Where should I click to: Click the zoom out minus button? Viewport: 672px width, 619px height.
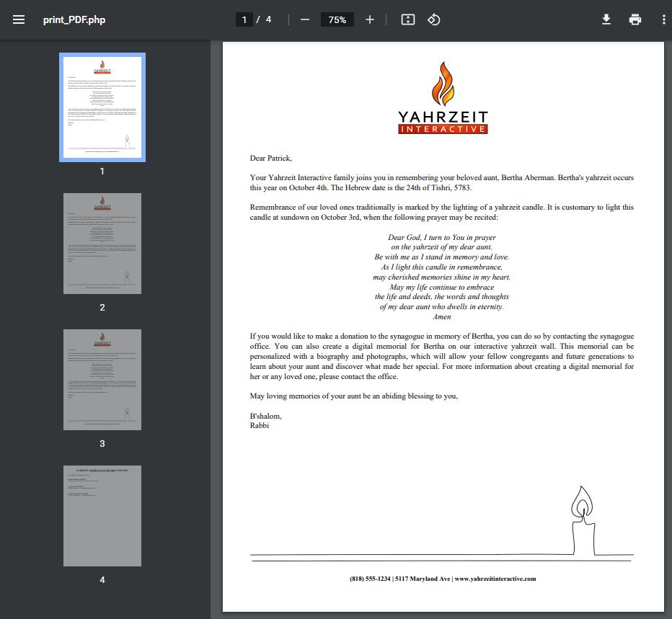coord(305,19)
